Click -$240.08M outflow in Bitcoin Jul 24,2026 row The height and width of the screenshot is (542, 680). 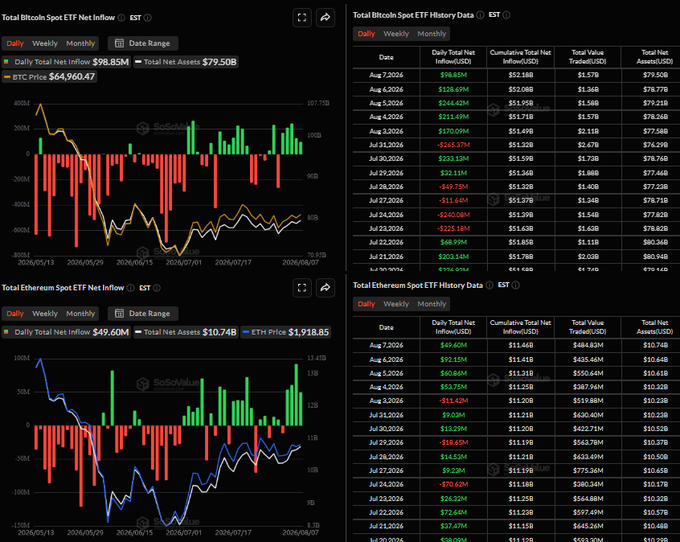click(x=454, y=215)
